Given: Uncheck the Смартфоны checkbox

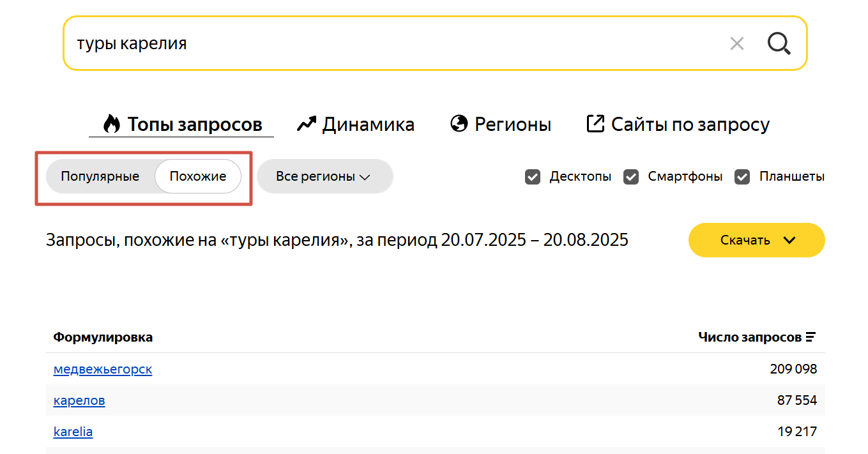Looking at the screenshot, I should pyautogui.click(x=631, y=177).
